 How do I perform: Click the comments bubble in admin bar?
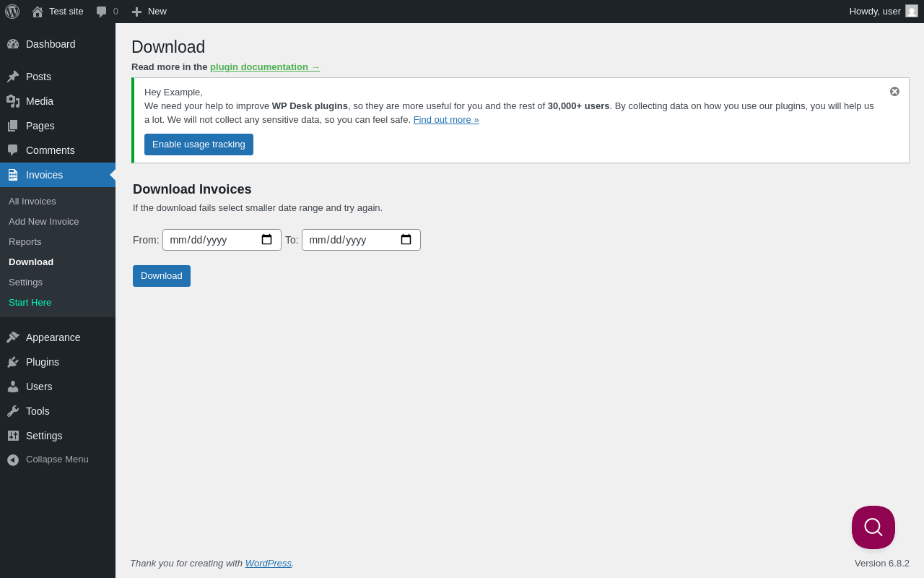click(102, 12)
